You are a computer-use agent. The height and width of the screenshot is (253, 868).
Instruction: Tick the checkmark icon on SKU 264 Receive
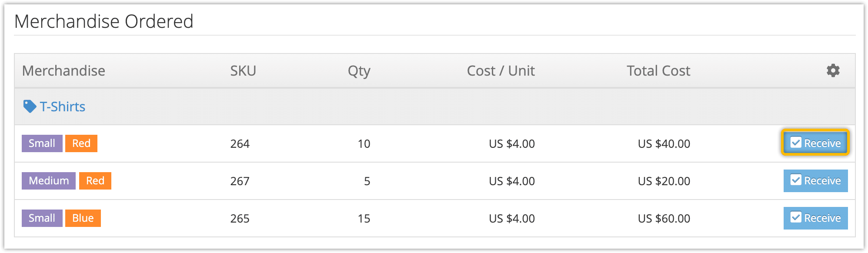point(795,143)
